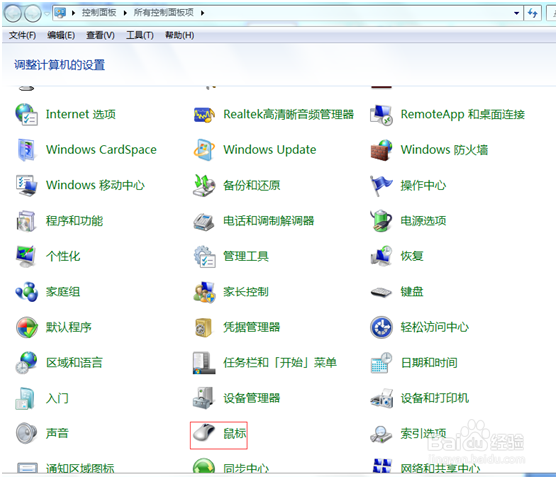Image resolution: width=558 pixels, height=479 pixels.
Task: Open the 查看(V) menu
Action: coord(100,35)
